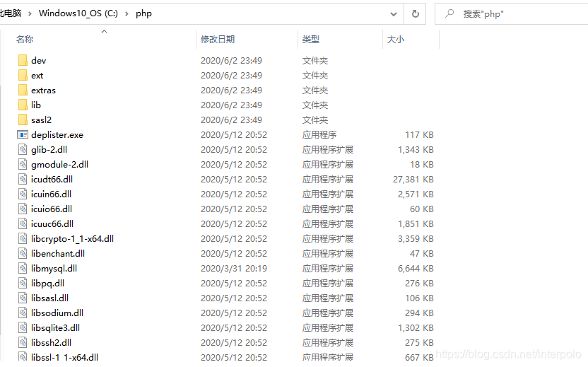Click the 27,381 KB size value
Image resolution: width=588 pixels, height=367 pixels.
coord(413,180)
